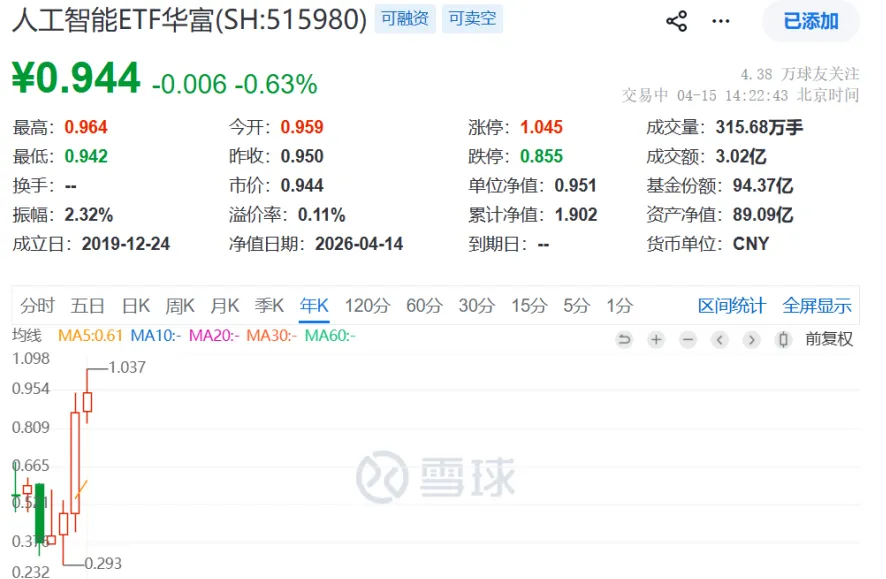Click the 溢价率 value 0.11%
The width and height of the screenshot is (886, 579).
[x=322, y=215]
